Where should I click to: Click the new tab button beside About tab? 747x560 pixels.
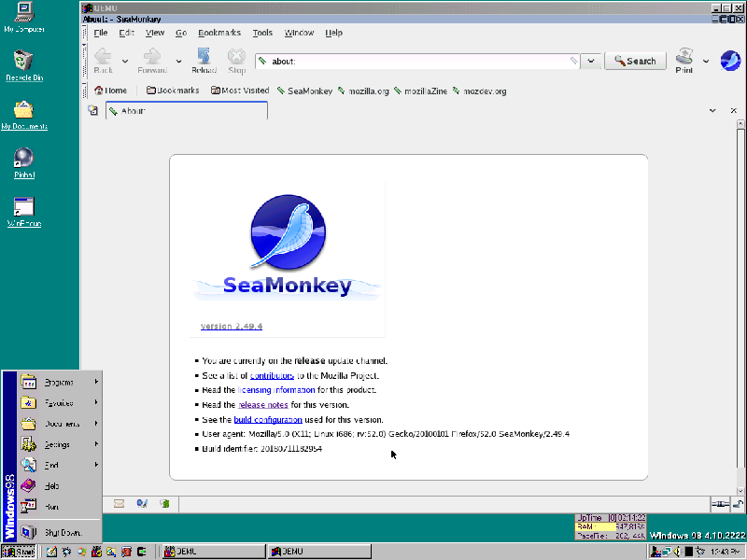pos(92,110)
